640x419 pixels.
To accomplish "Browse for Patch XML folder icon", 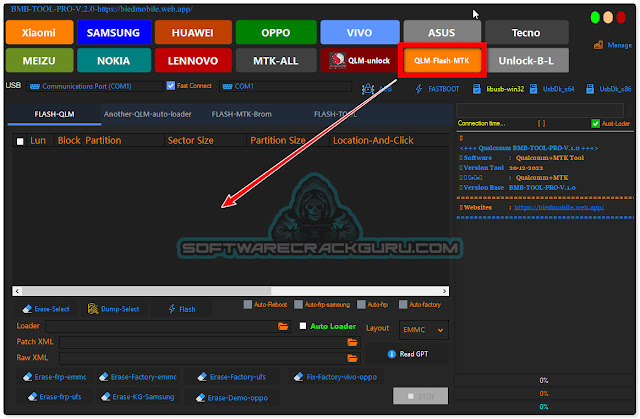I will click(352, 342).
